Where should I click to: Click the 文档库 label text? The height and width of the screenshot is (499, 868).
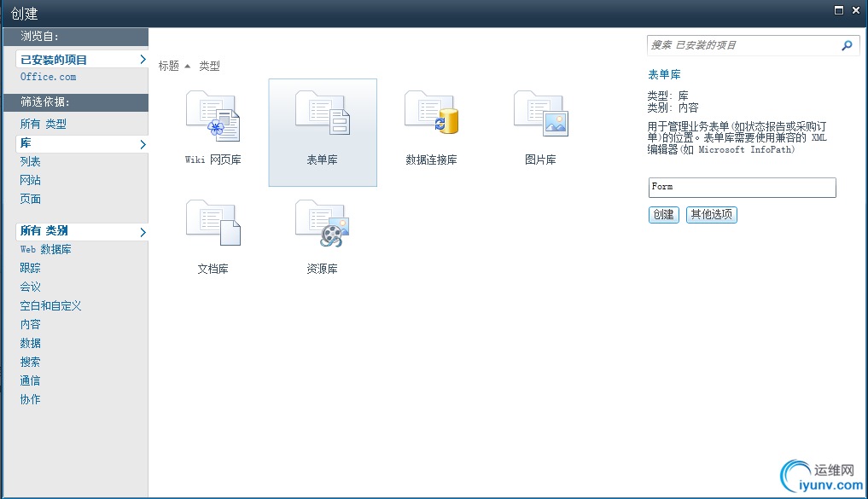(213, 269)
